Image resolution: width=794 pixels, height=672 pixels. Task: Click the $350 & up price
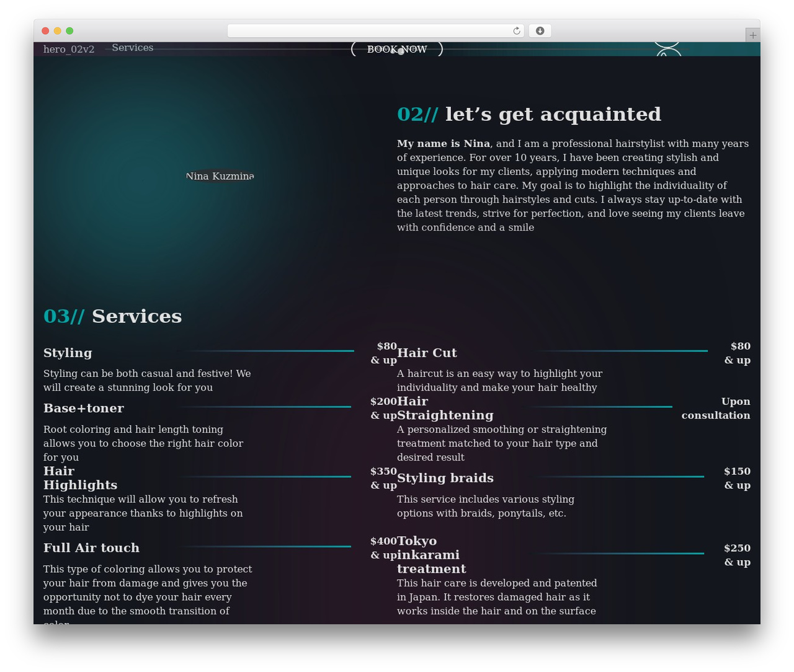(383, 478)
